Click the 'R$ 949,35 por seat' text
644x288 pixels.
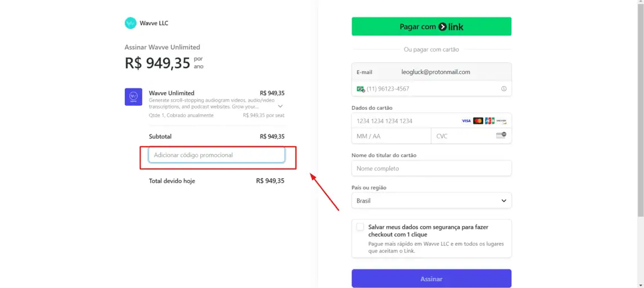click(x=264, y=115)
